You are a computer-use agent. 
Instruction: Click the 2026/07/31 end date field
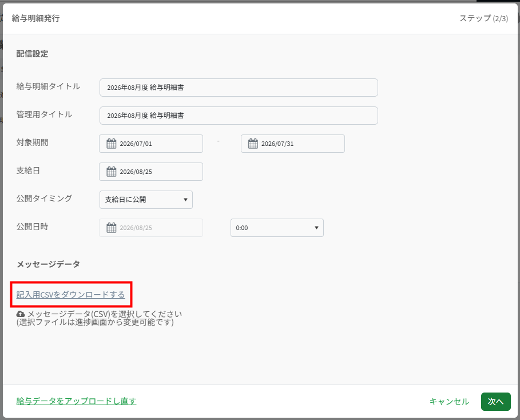[x=292, y=144]
